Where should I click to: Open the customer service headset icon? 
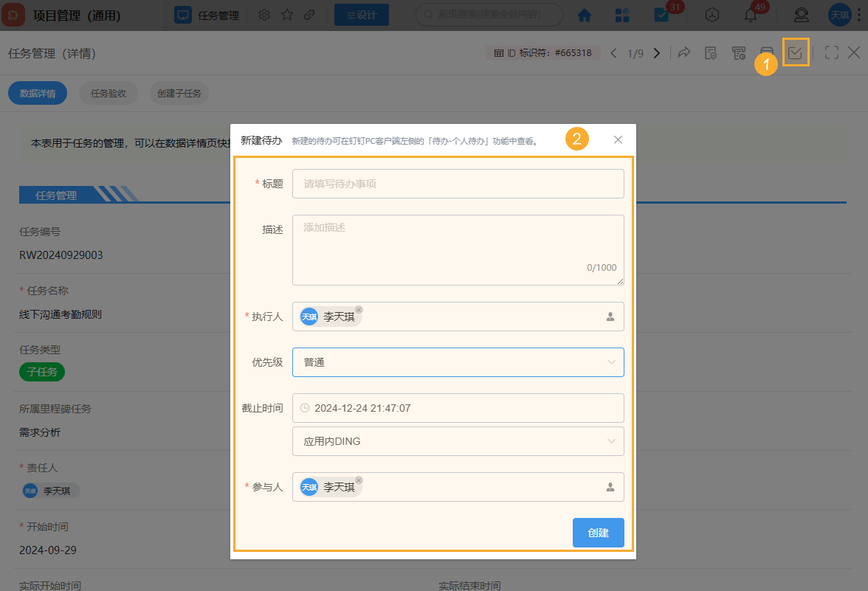[x=800, y=15]
